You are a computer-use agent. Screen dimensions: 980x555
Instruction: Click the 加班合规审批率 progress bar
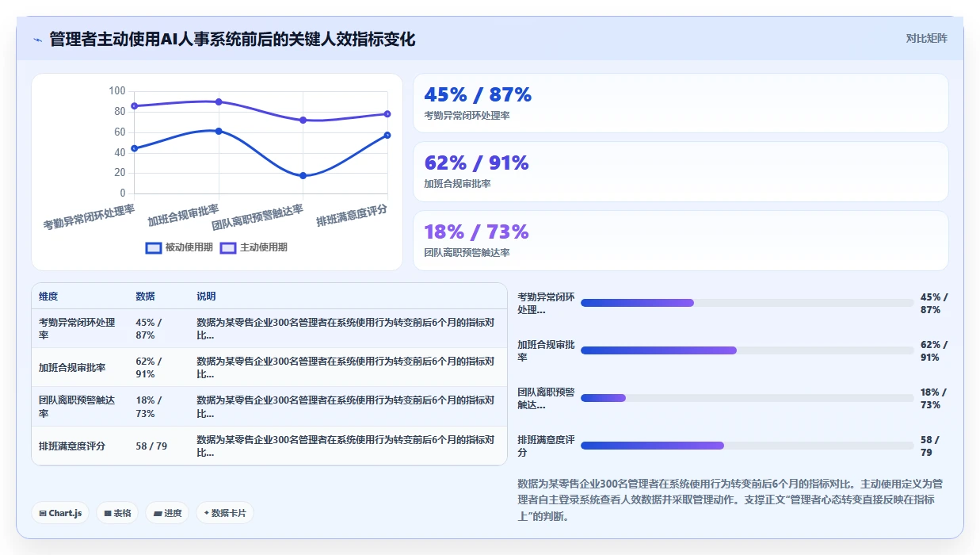click(747, 350)
